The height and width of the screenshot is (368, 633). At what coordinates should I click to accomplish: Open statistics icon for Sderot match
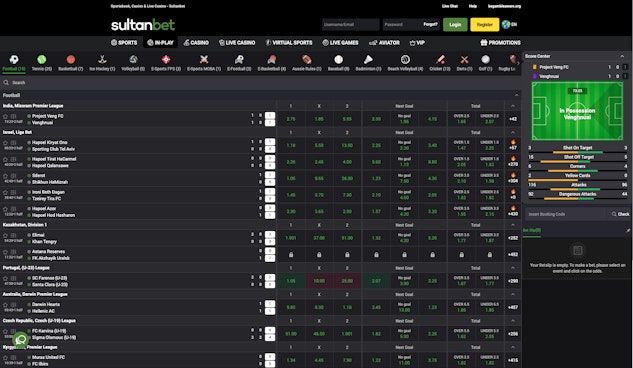click(x=13, y=176)
